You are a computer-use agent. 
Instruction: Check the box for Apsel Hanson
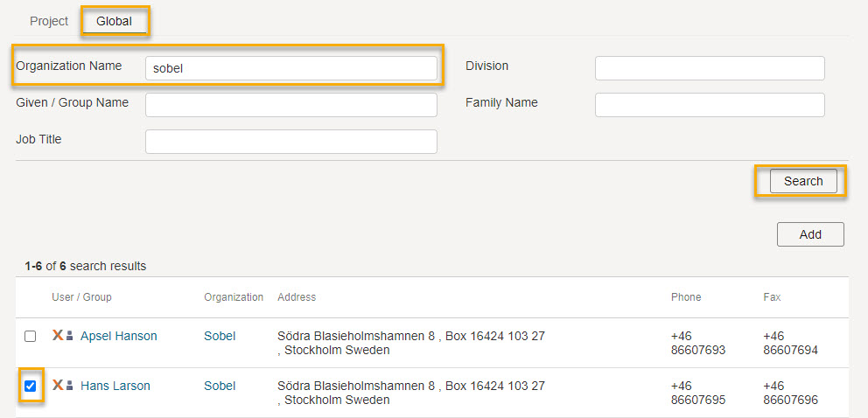[31, 336]
